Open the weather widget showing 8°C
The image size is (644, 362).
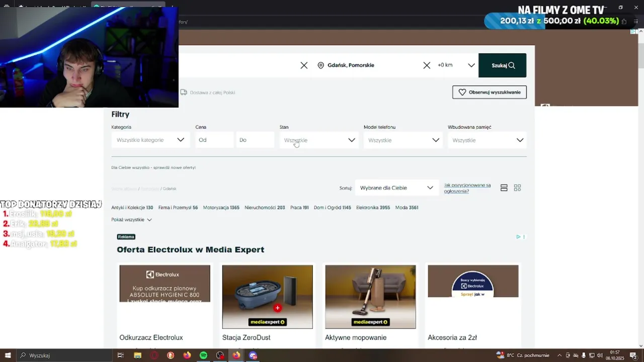click(x=523, y=355)
